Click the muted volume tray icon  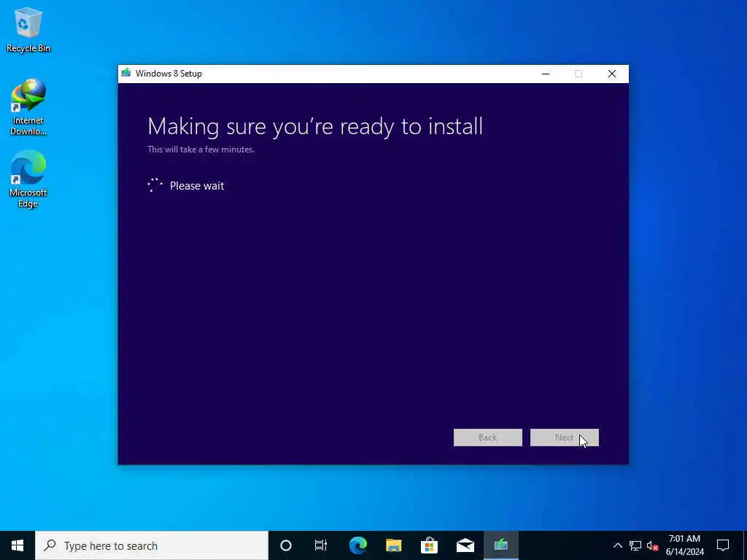652,545
